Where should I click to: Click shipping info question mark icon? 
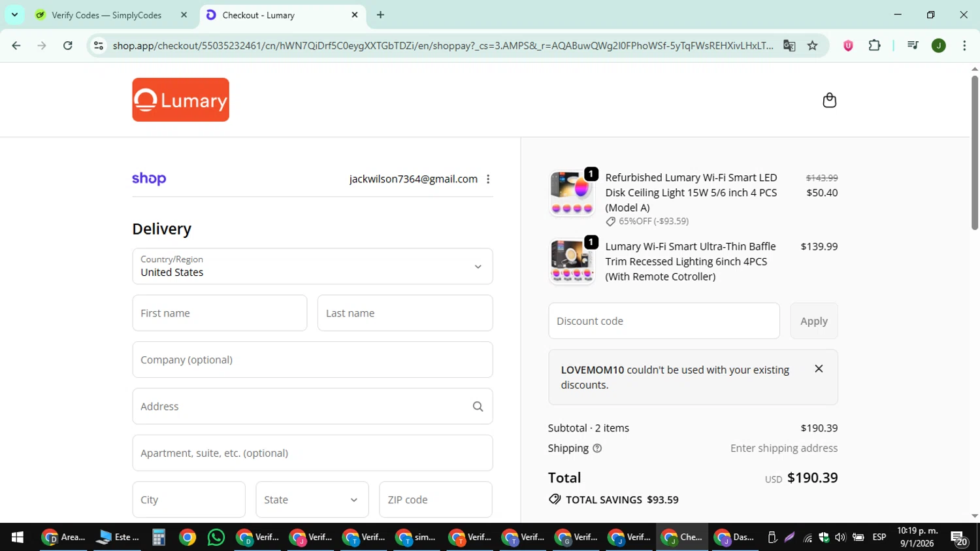tap(597, 448)
